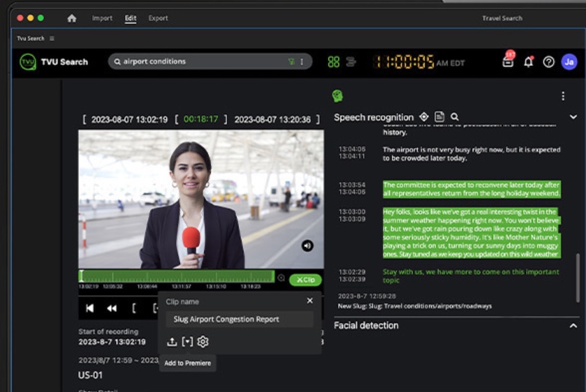
Task: Click the US-01 source label
Action: (90, 375)
